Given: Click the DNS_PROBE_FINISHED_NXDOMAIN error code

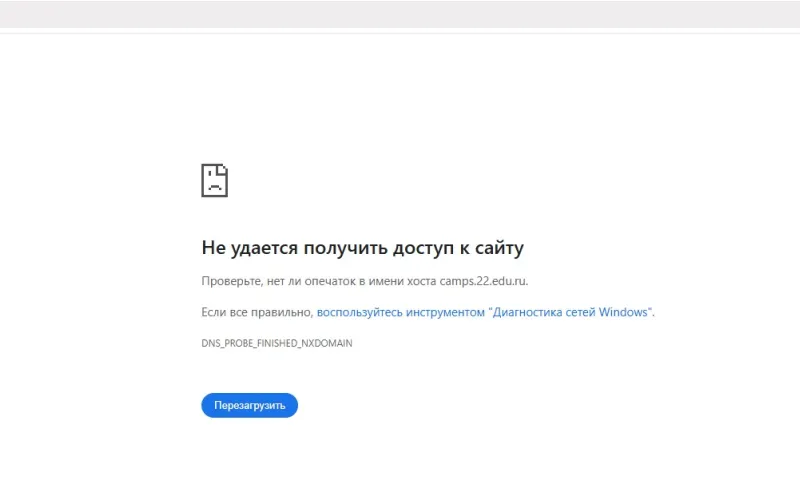Looking at the screenshot, I should coord(277,343).
